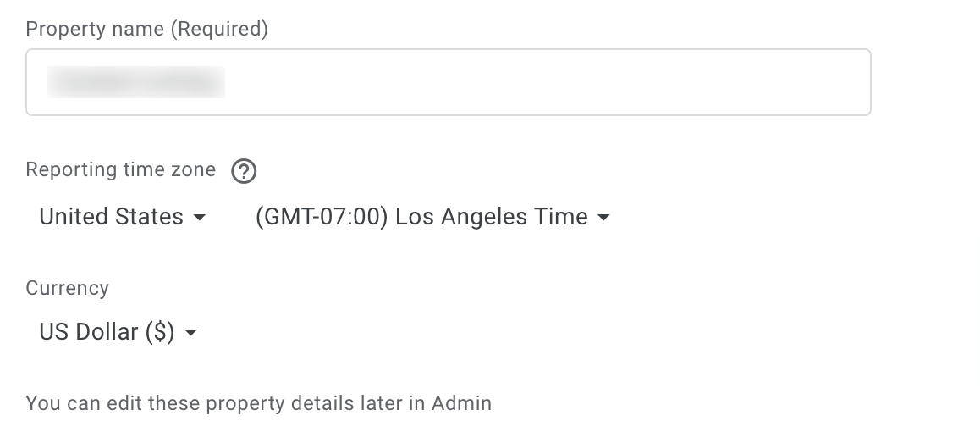Open the (GMT-07:00) Los Angeles Time dropdown
The width and height of the screenshot is (980, 432).
432,217
